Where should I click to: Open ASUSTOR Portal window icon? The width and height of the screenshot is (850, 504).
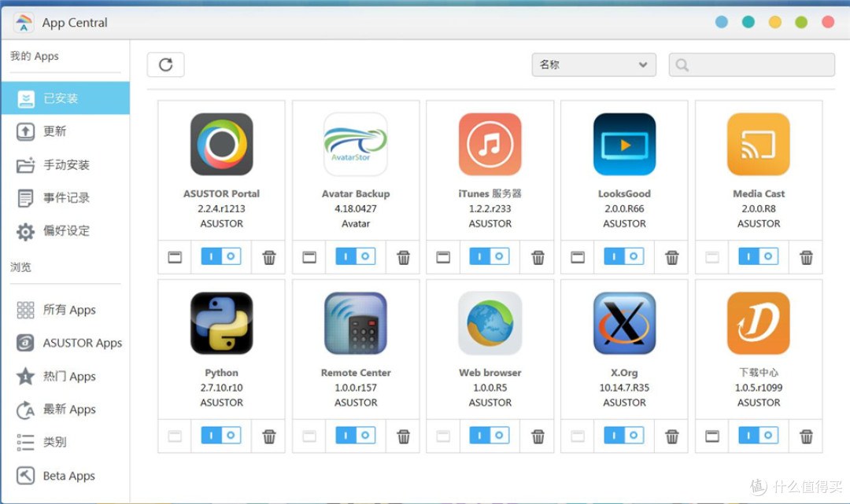175,257
